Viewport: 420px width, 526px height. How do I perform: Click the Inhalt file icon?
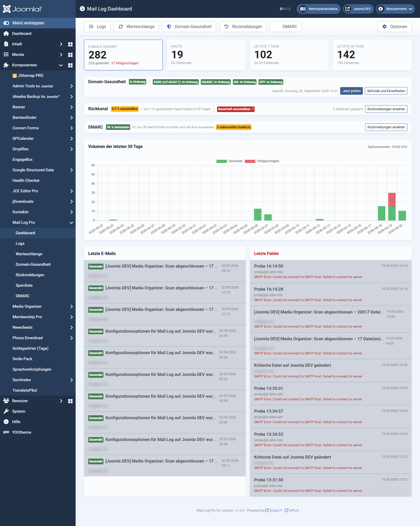click(6, 44)
